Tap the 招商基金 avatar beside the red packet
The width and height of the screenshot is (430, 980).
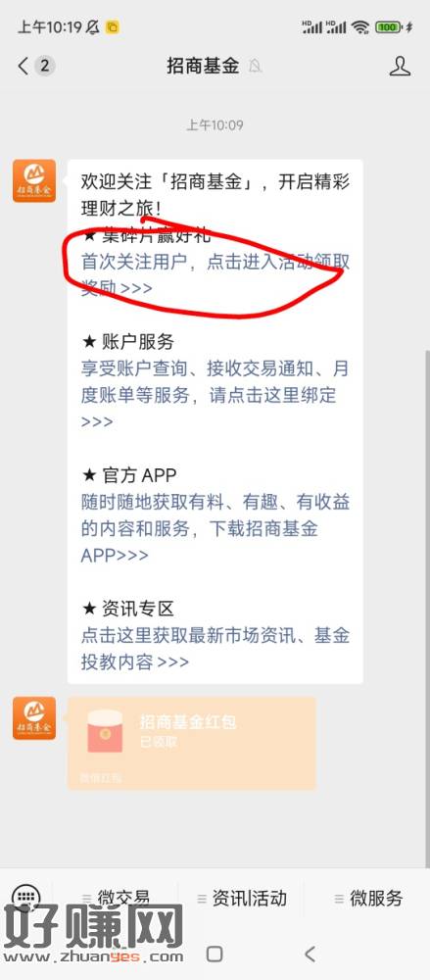34,718
